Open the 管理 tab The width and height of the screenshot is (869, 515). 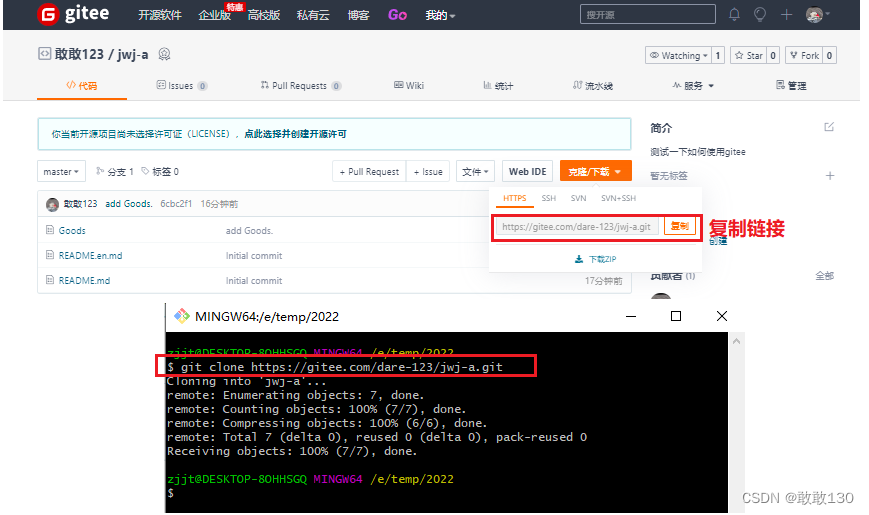click(x=791, y=85)
